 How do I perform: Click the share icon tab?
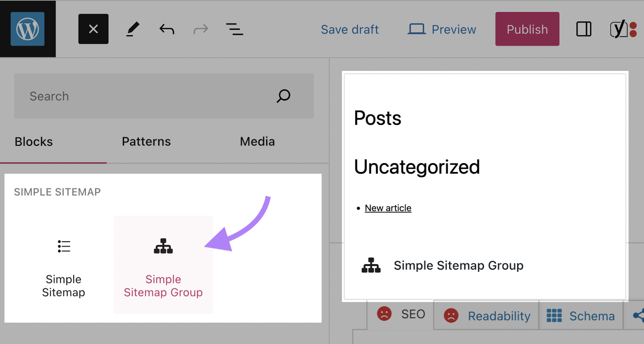[638, 315]
